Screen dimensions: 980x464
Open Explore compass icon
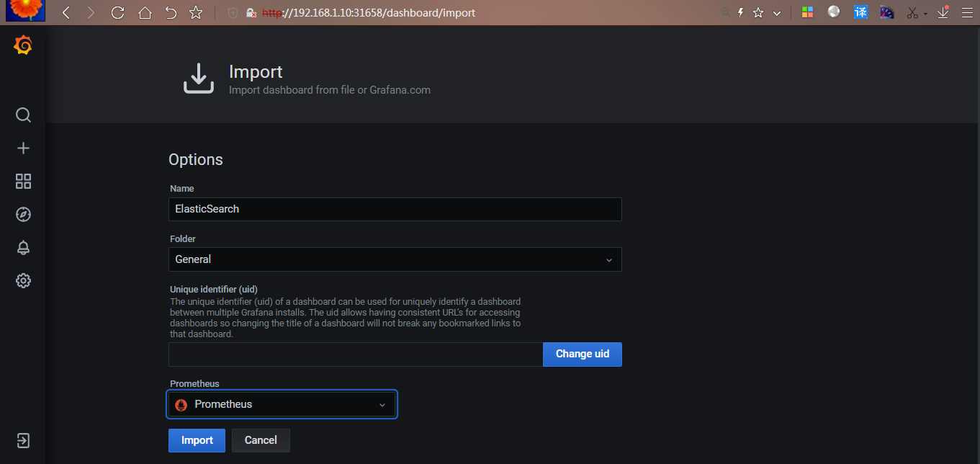point(23,214)
